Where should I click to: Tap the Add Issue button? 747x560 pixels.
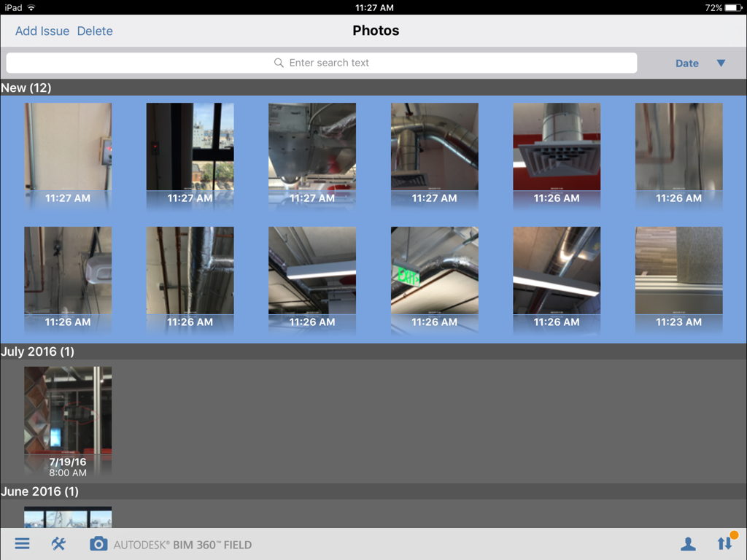click(x=42, y=31)
